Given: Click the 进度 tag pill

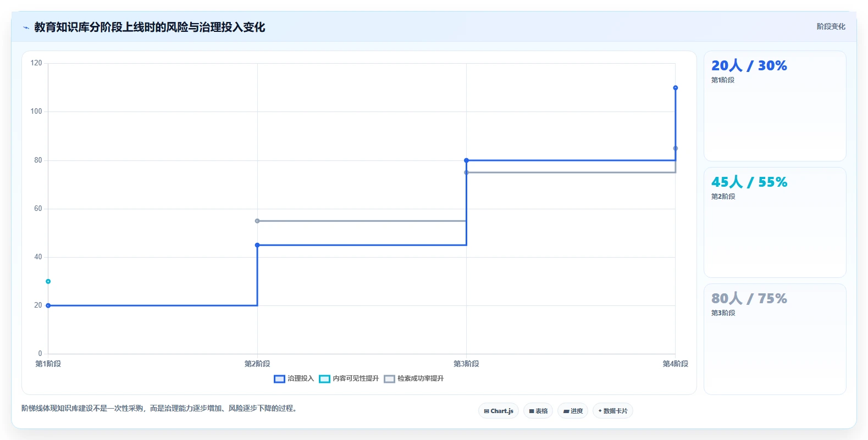Looking at the screenshot, I should point(573,411).
